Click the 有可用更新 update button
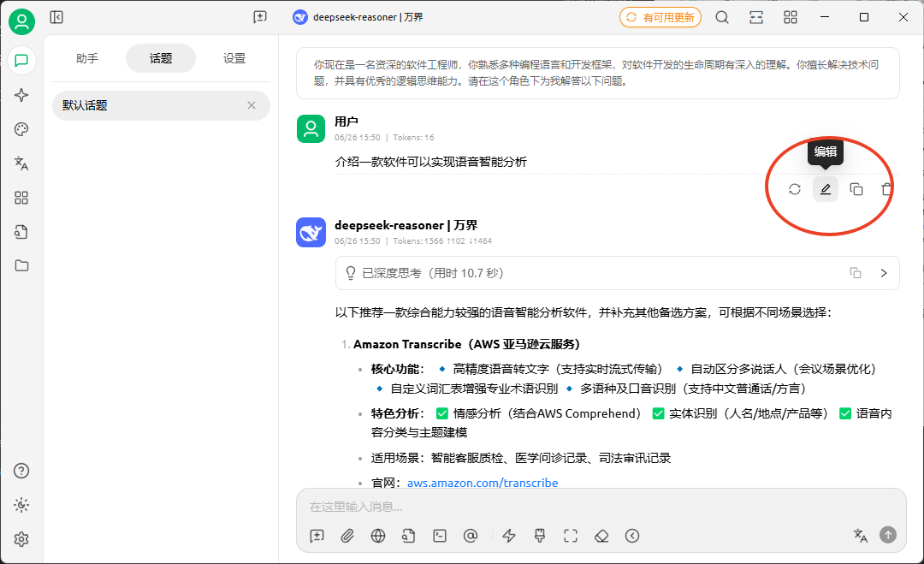924x564 pixels. 660,17
